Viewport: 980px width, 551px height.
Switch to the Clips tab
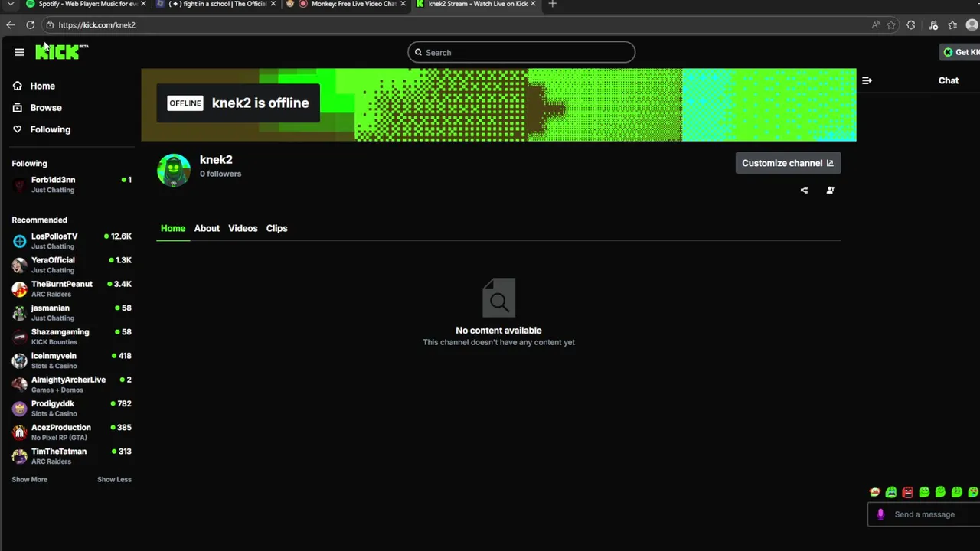pos(276,228)
